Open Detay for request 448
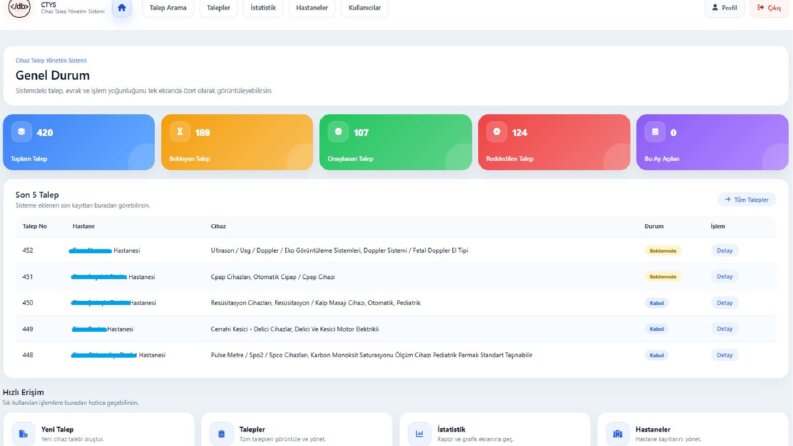Screen dimensions: 793x446 [724, 355]
